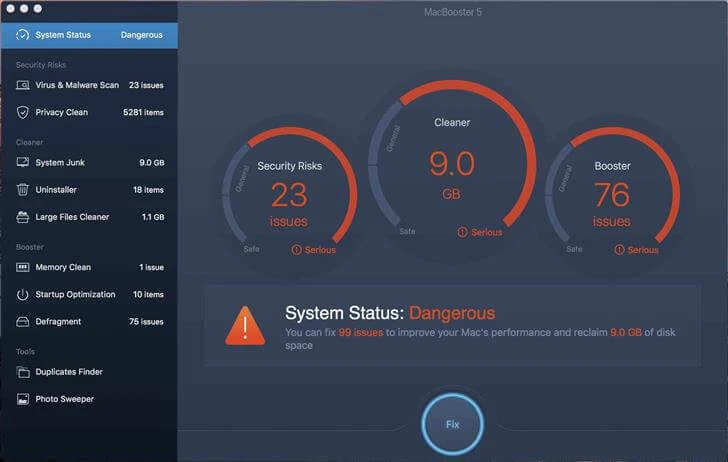
Task: Click the Memory Clean chip icon
Action: pyautogui.click(x=23, y=267)
